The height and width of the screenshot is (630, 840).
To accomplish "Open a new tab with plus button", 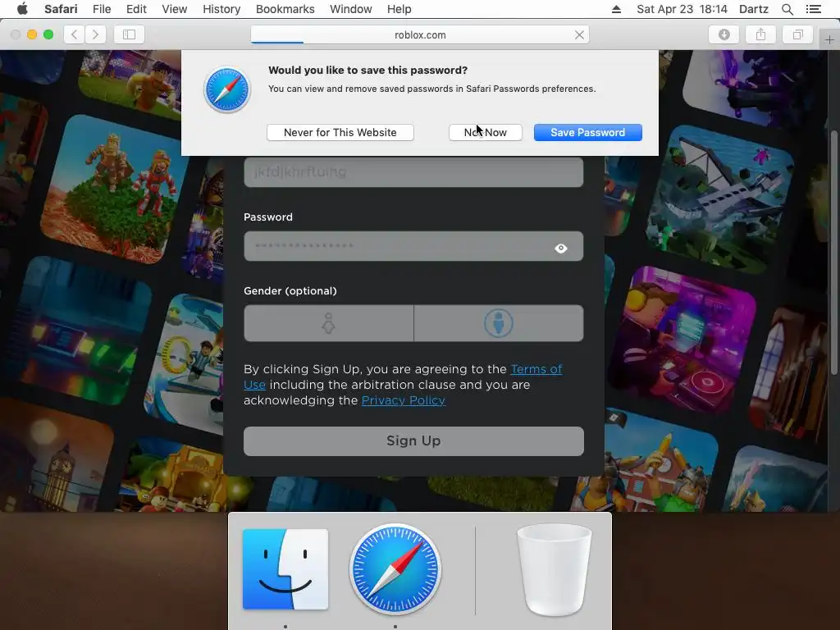I will (x=829, y=39).
